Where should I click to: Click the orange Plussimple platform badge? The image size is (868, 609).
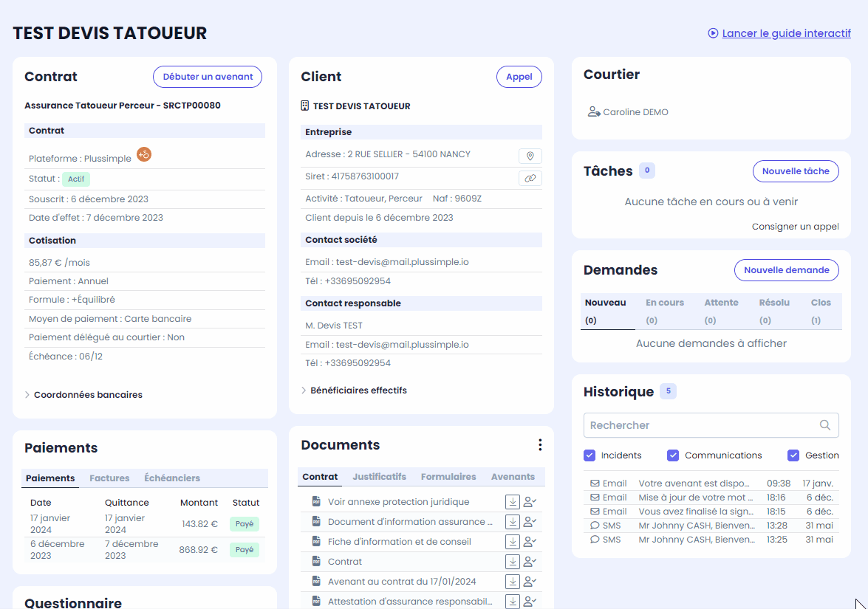[x=144, y=154]
